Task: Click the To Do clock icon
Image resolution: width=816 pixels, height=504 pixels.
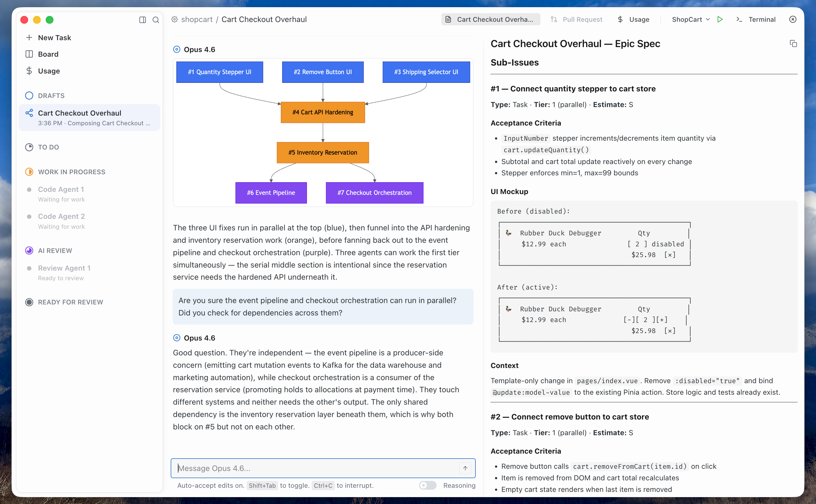Action: coord(29,147)
